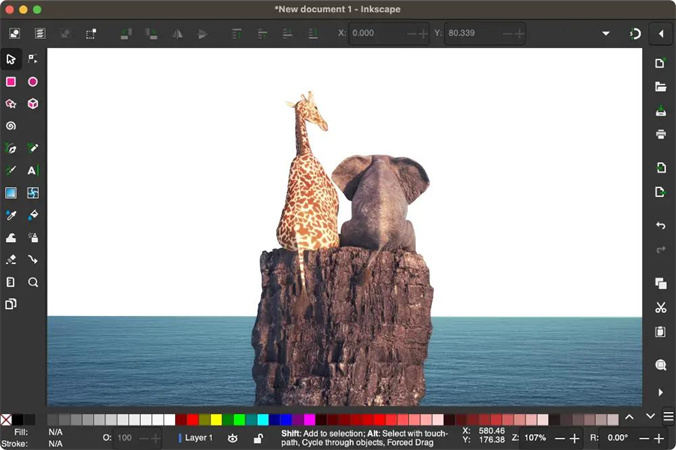Click the Zoom magnifier tool
This screenshot has width=676, height=450.
tap(33, 283)
